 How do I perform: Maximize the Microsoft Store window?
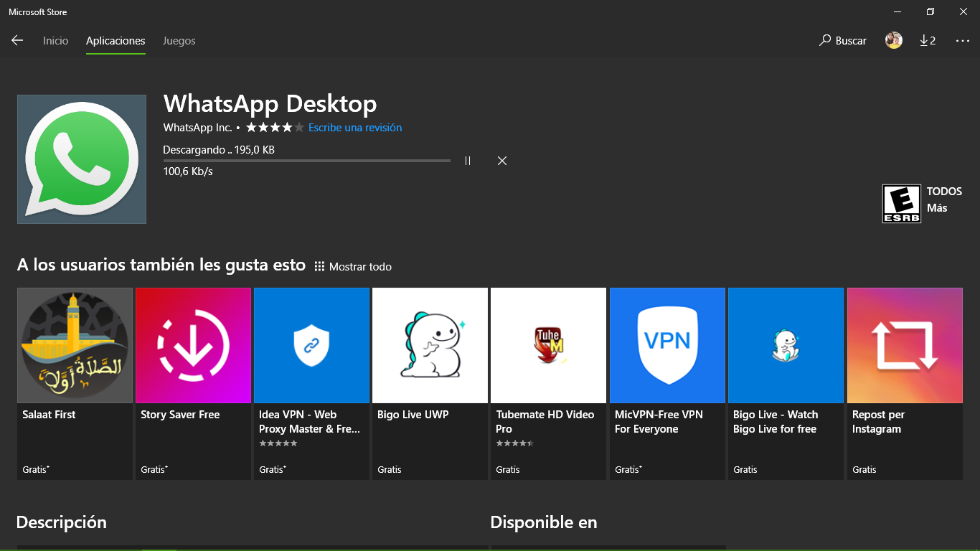(930, 11)
